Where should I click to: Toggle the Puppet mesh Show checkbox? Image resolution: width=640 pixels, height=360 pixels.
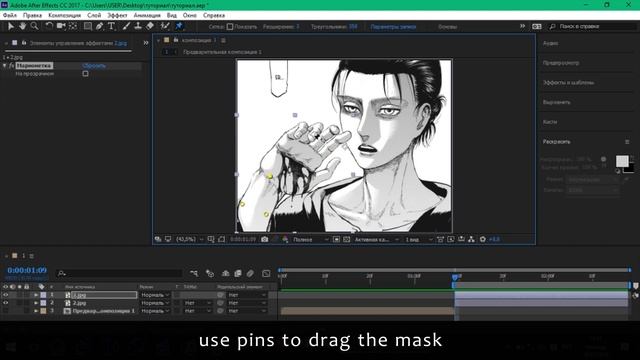(x=230, y=27)
